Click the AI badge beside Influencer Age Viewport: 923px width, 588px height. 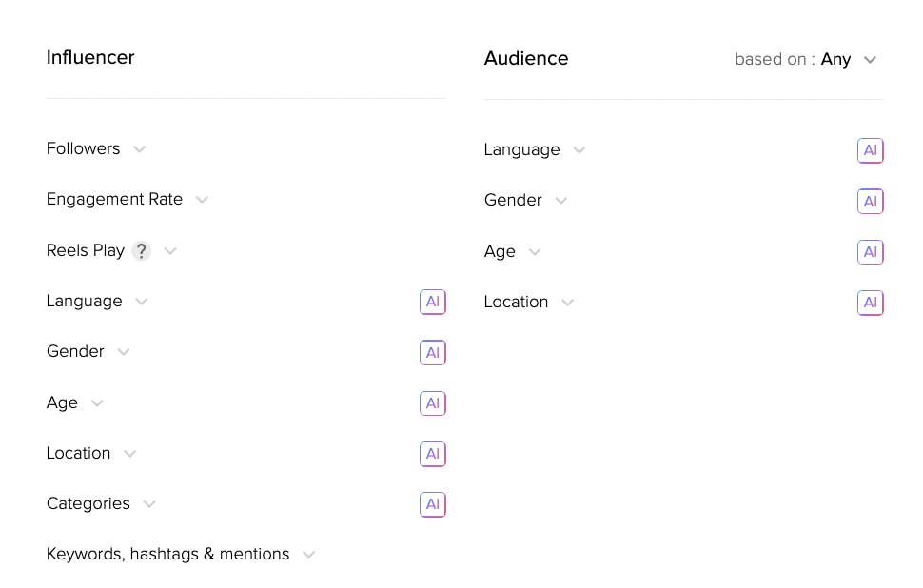tap(432, 402)
